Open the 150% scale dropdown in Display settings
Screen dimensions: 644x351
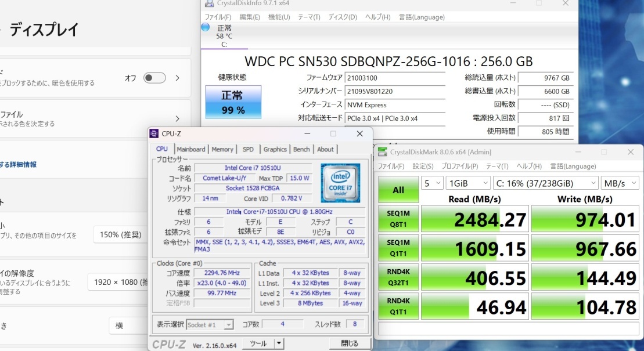(x=120, y=234)
